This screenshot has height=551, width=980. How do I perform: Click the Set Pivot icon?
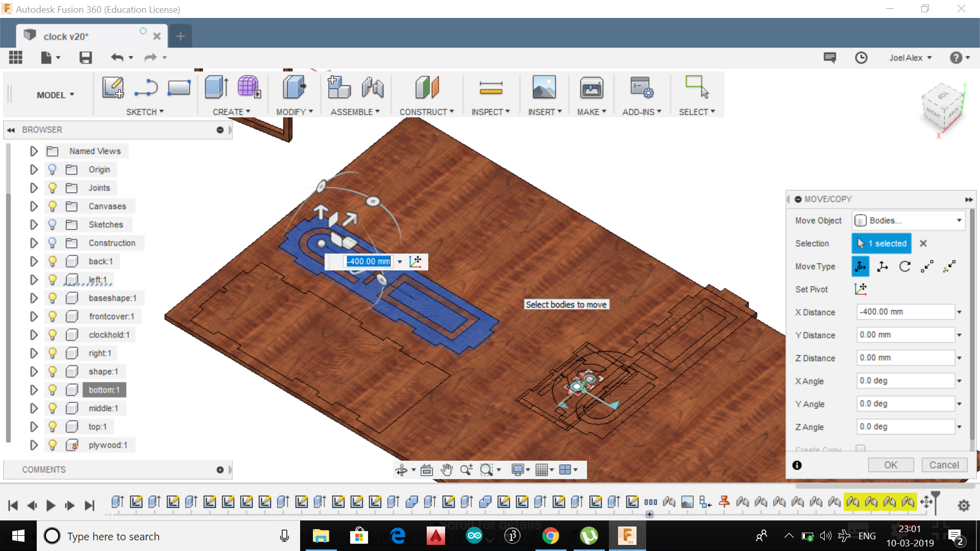[x=861, y=289]
